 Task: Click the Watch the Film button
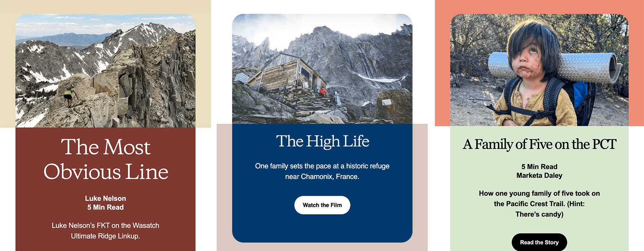coord(322,205)
